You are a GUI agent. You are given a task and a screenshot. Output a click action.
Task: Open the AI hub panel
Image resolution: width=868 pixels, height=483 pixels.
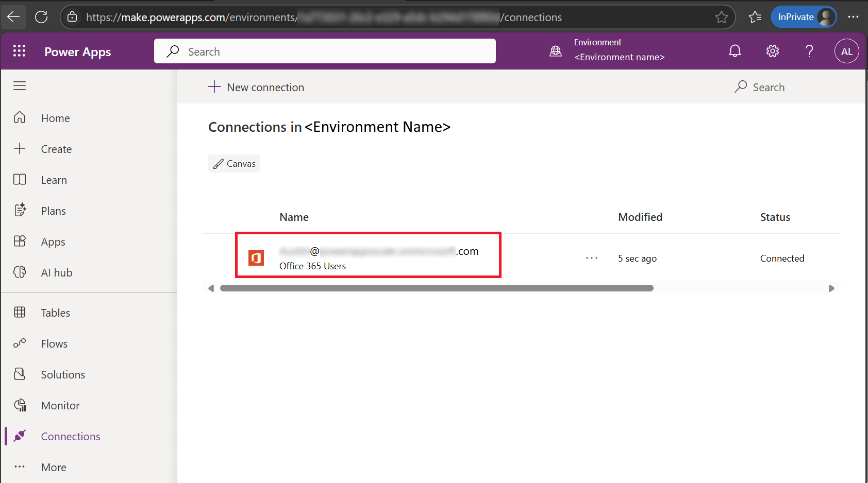pos(57,272)
